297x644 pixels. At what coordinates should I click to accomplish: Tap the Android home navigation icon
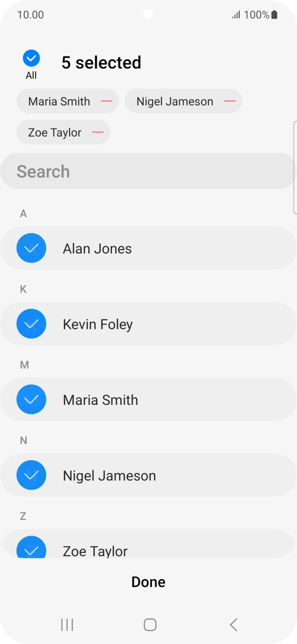point(150,624)
